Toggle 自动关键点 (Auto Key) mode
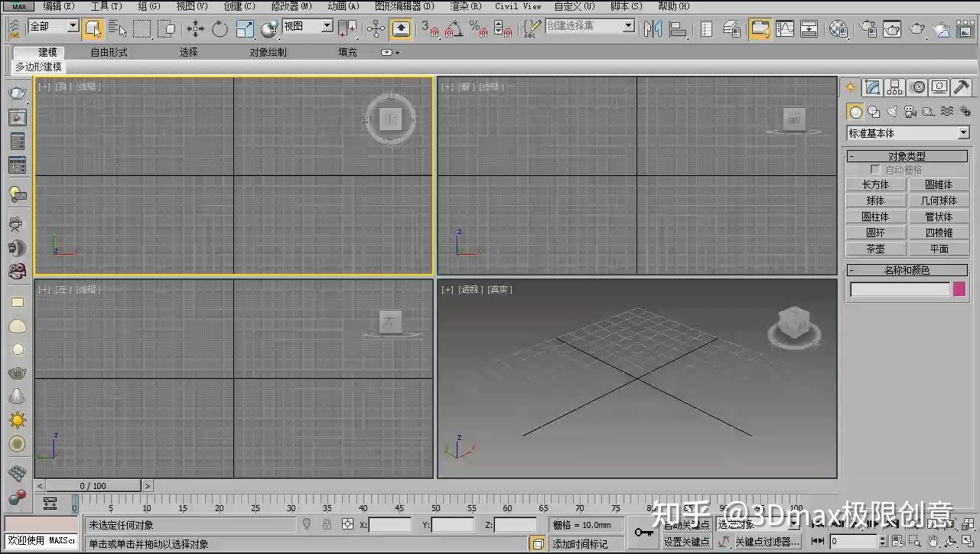This screenshot has width=980, height=554. pos(688,525)
